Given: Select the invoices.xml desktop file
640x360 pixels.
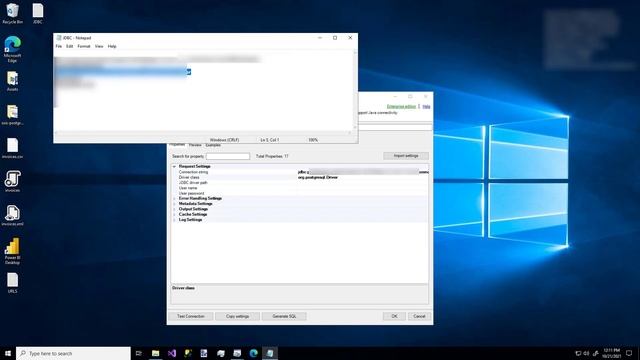Looking at the screenshot, I should [12, 216].
